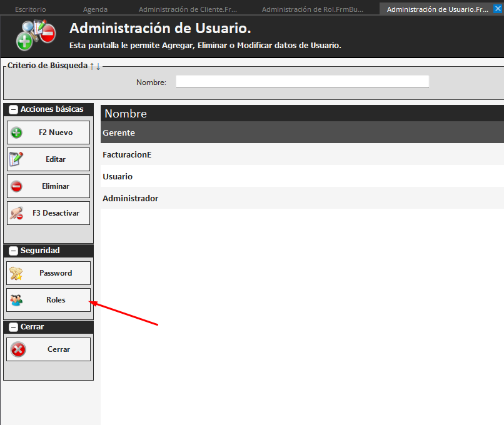Open the Agenda tab
This screenshot has width=504, height=425.
click(x=95, y=9)
